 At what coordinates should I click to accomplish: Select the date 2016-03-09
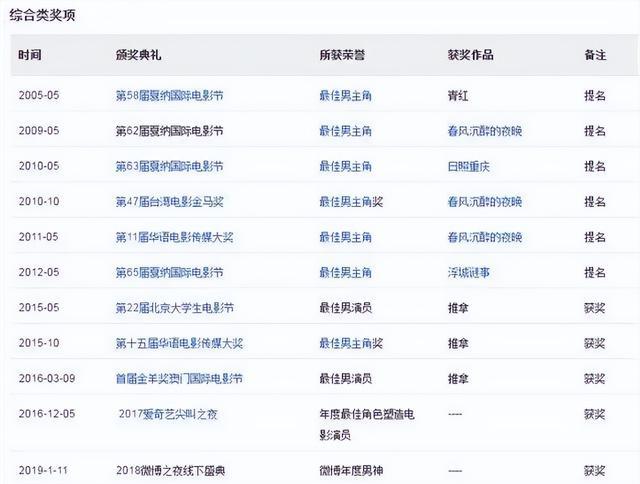click(47, 378)
